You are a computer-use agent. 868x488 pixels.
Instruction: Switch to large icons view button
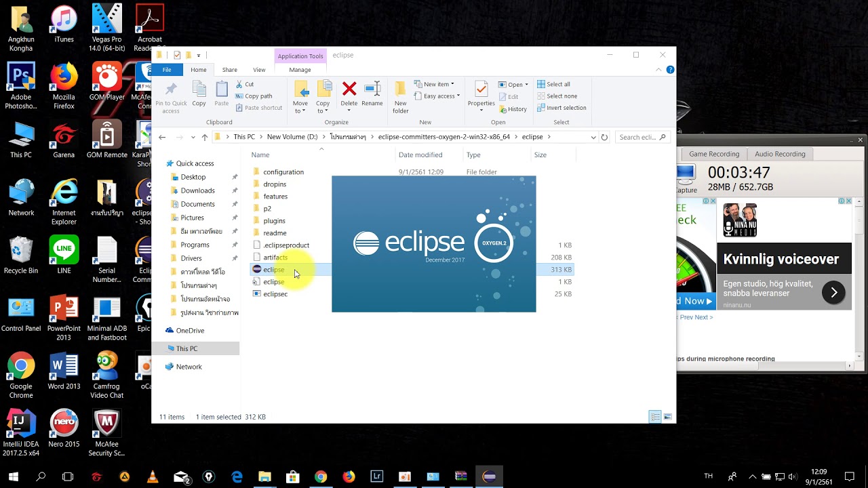tap(668, 417)
